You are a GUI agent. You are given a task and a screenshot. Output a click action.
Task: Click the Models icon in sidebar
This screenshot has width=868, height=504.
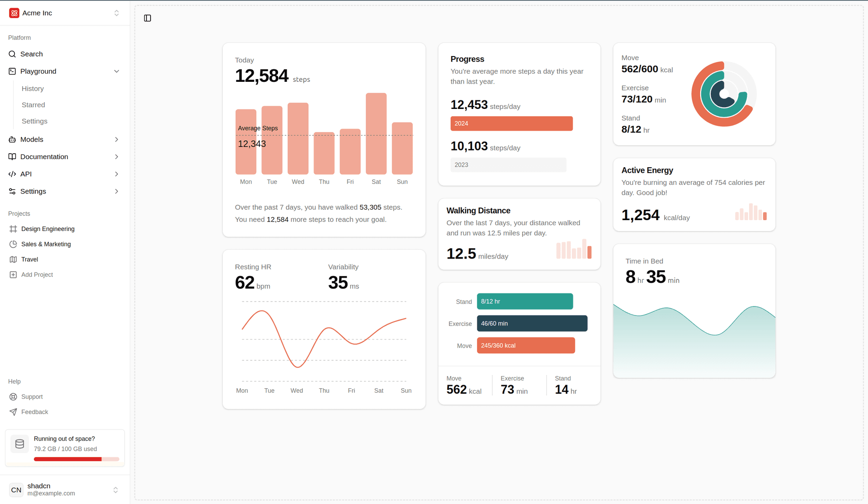[x=13, y=139]
